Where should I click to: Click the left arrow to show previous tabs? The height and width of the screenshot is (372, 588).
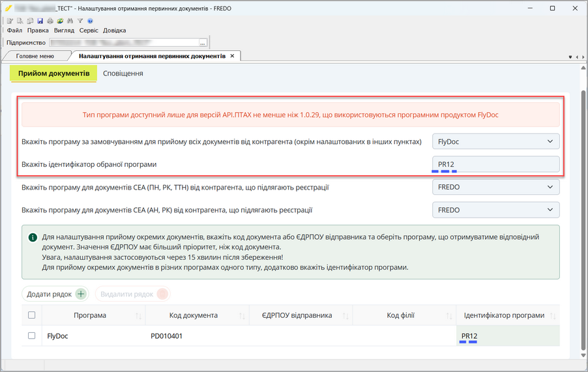click(577, 57)
